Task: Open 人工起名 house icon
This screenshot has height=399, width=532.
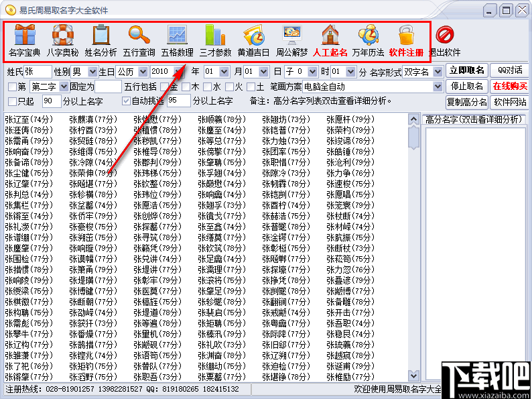Action: pyautogui.click(x=330, y=35)
